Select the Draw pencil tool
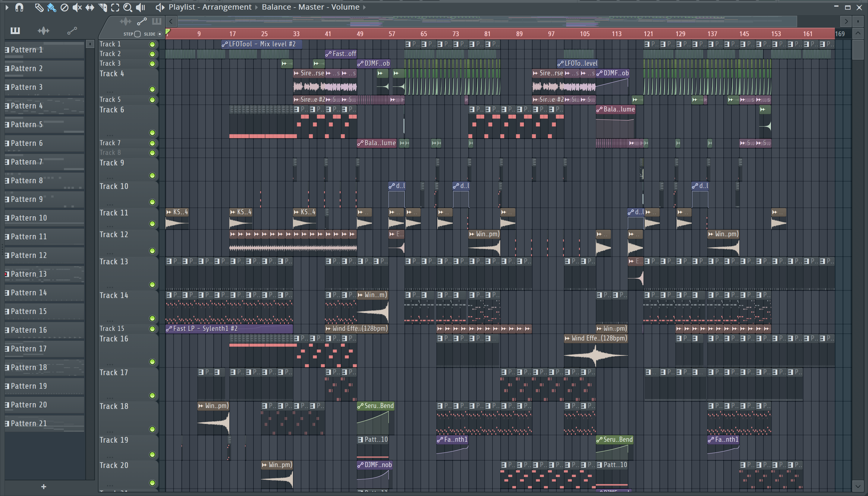 point(39,8)
